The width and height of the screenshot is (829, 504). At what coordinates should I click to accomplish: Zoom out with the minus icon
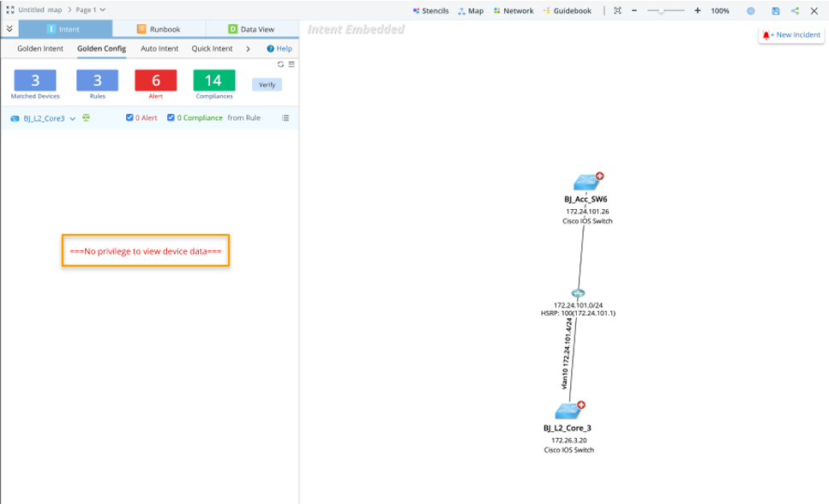[x=634, y=10]
